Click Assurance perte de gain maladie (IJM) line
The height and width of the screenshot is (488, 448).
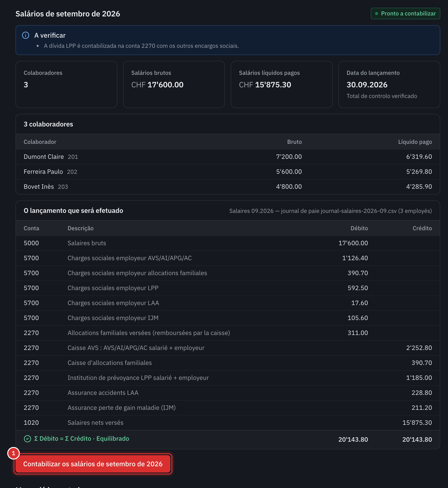(x=228, y=408)
